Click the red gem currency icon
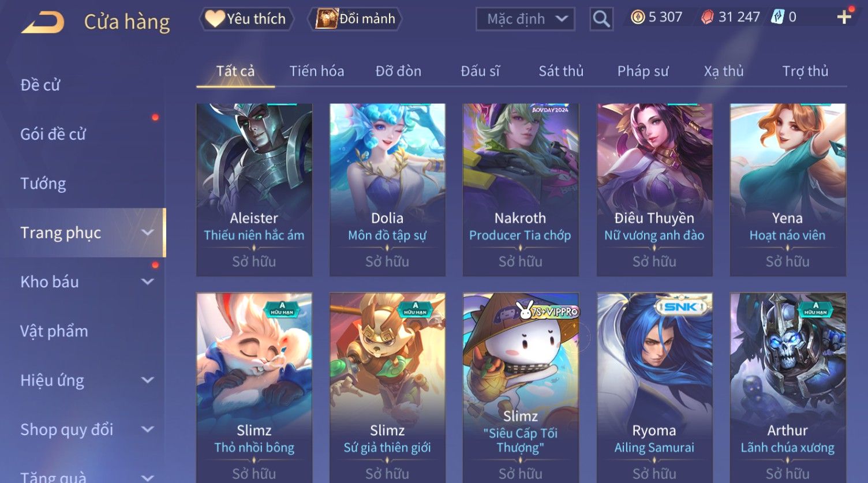Screen dimensions: 868x483 click(707, 17)
